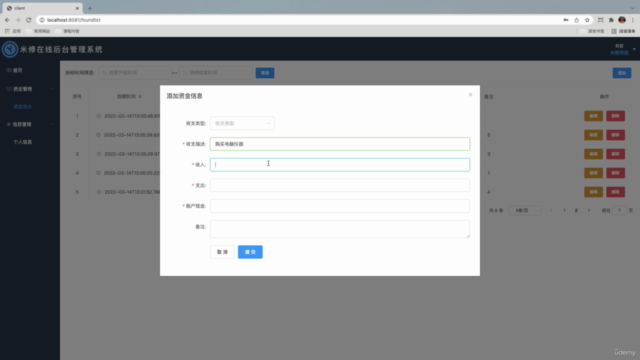Image resolution: width=640 pixels, height=360 pixels.
Task: Close the 添加资金信息 dialog with X
Action: pos(470,95)
